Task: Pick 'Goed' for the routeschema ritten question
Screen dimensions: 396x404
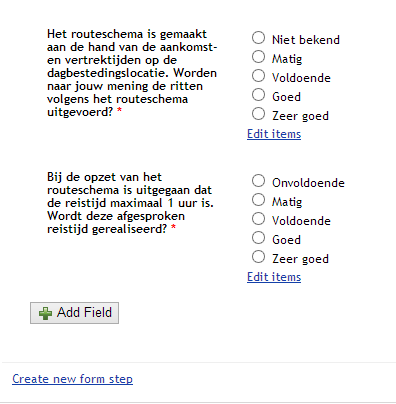Action: 258,95
